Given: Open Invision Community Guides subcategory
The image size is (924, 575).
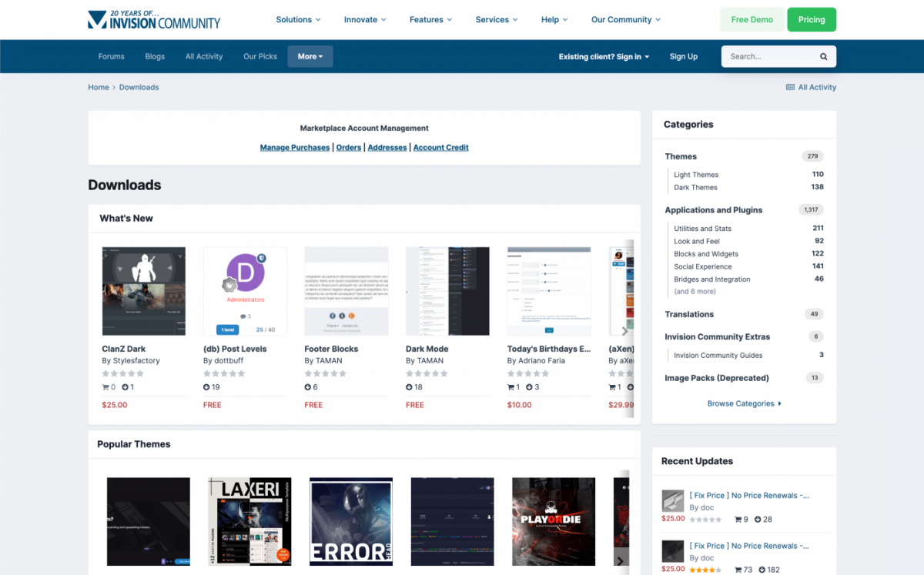Looking at the screenshot, I should pos(718,356).
